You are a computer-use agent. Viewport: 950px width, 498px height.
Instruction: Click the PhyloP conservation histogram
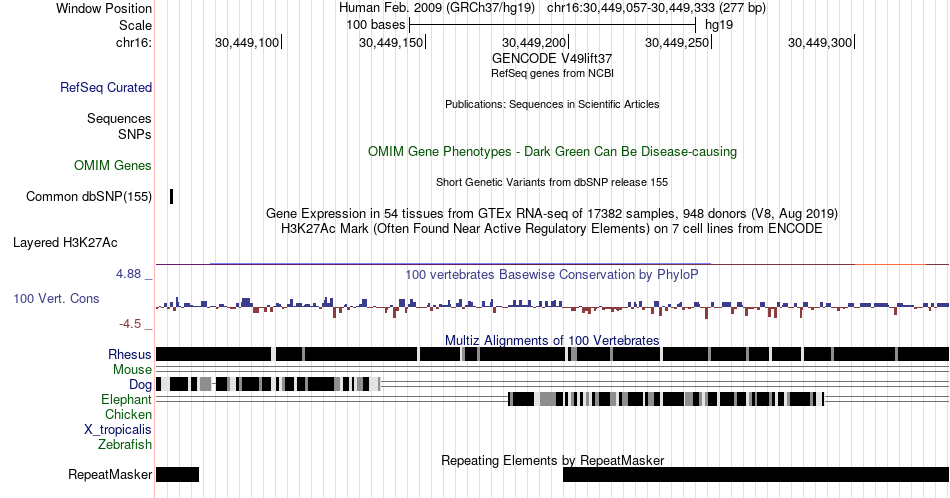553,307
